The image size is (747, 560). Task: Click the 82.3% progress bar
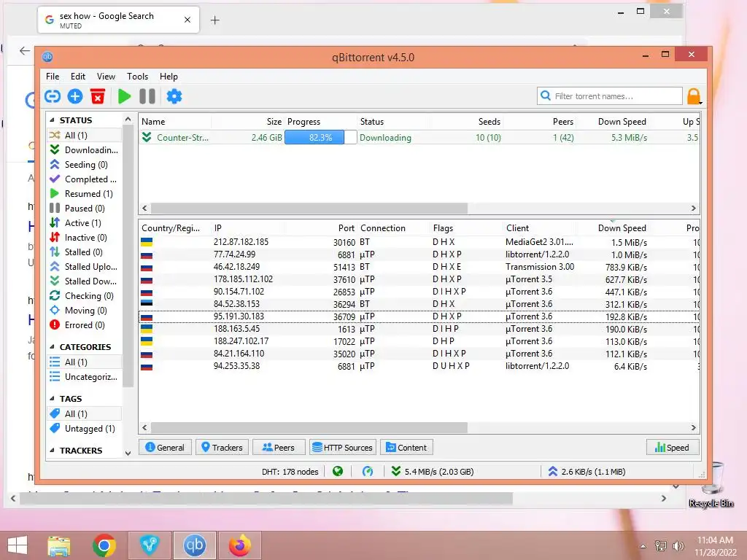(x=321, y=138)
